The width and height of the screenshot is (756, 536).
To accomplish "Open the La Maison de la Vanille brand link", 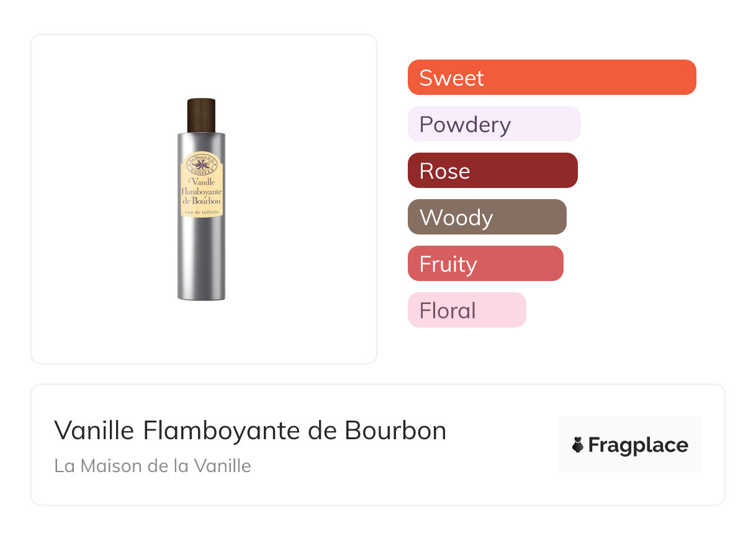I will pos(153,466).
